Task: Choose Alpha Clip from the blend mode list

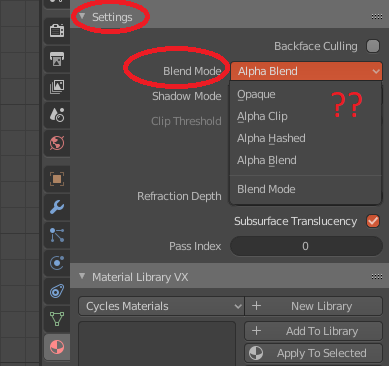Action: coord(306,117)
